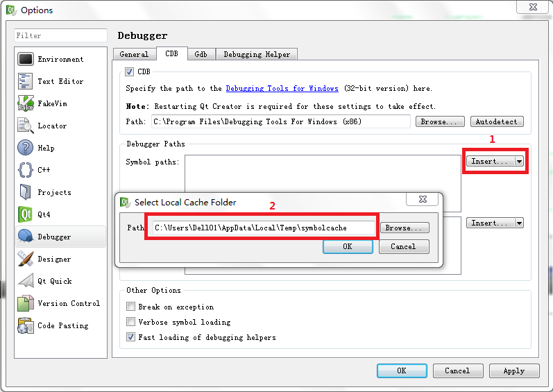Select the Version Control icon

point(26,303)
